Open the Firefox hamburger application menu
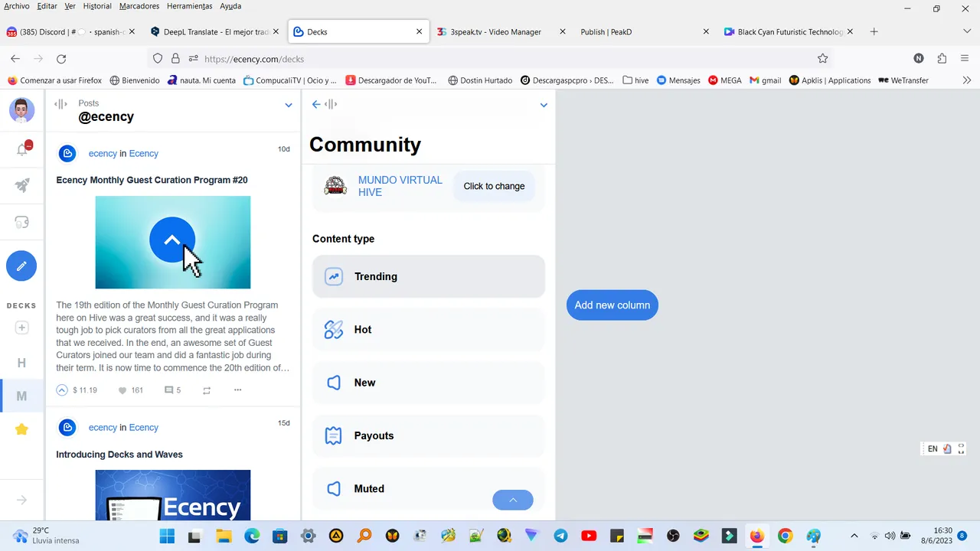Image resolution: width=980 pixels, height=551 pixels. [965, 58]
